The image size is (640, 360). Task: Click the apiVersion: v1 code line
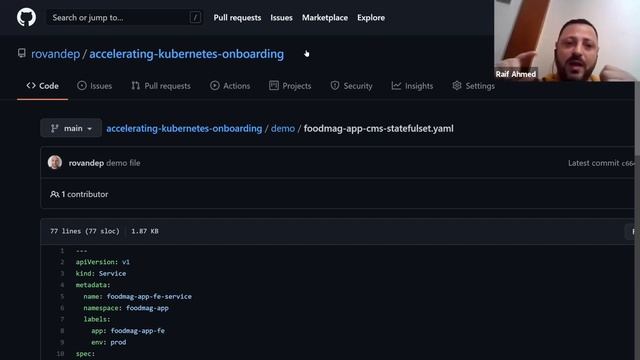103,262
